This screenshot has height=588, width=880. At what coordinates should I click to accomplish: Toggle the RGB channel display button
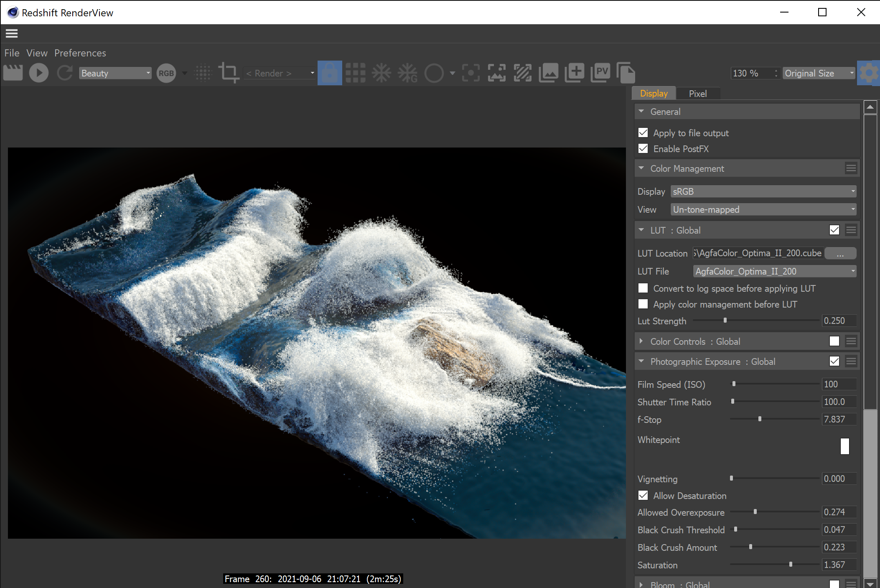tap(166, 73)
